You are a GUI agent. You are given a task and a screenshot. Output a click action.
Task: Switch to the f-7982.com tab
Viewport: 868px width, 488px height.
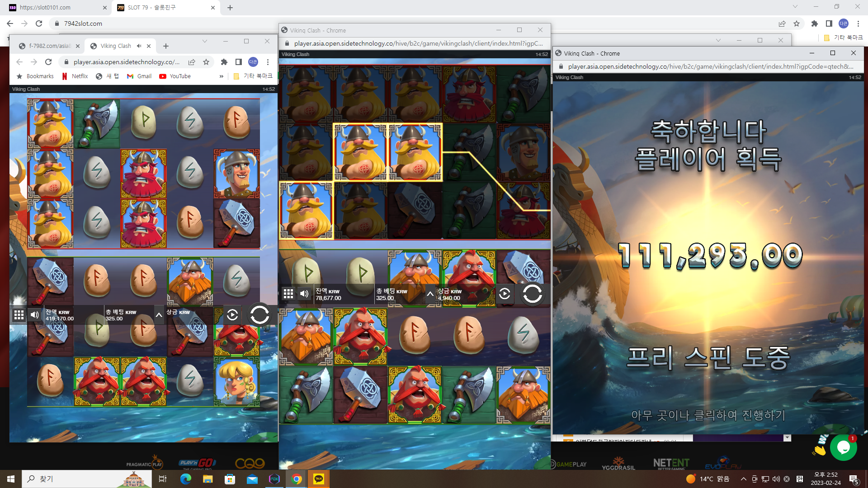pyautogui.click(x=50, y=46)
